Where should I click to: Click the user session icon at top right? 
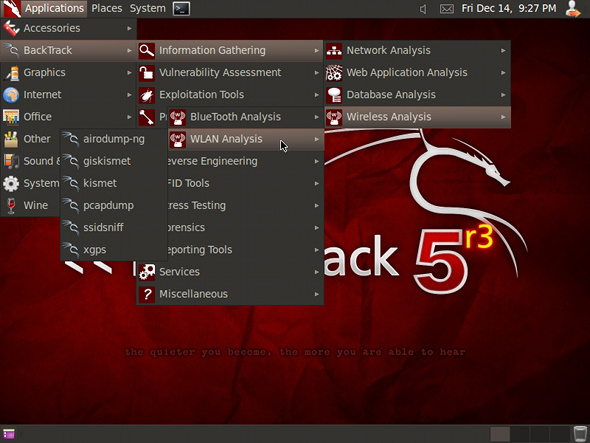(x=573, y=8)
